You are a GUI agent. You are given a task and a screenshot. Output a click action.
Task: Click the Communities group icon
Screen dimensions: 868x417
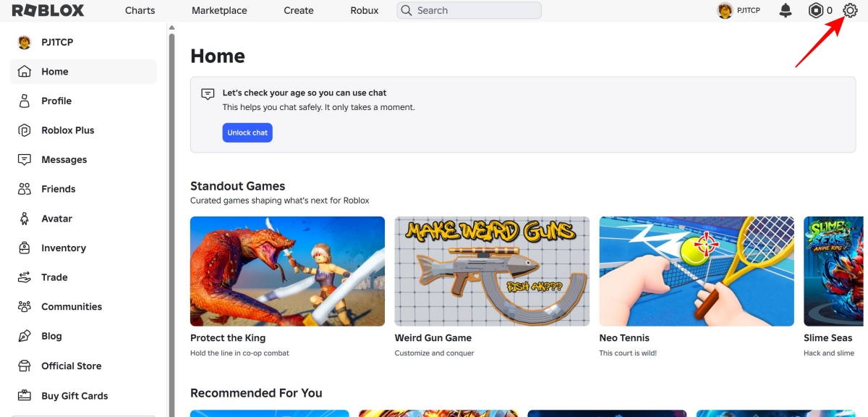pyautogui.click(x=25, y=306)
